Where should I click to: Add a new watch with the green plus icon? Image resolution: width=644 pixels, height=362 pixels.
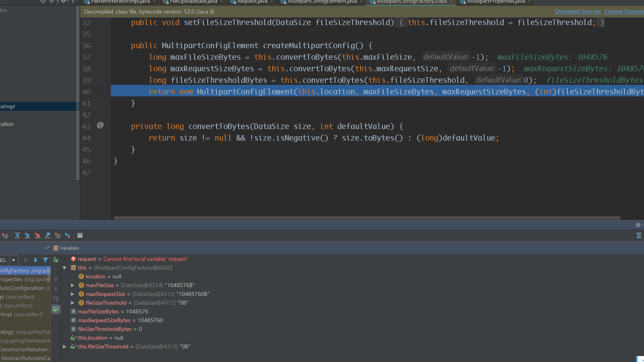point(56,260)
